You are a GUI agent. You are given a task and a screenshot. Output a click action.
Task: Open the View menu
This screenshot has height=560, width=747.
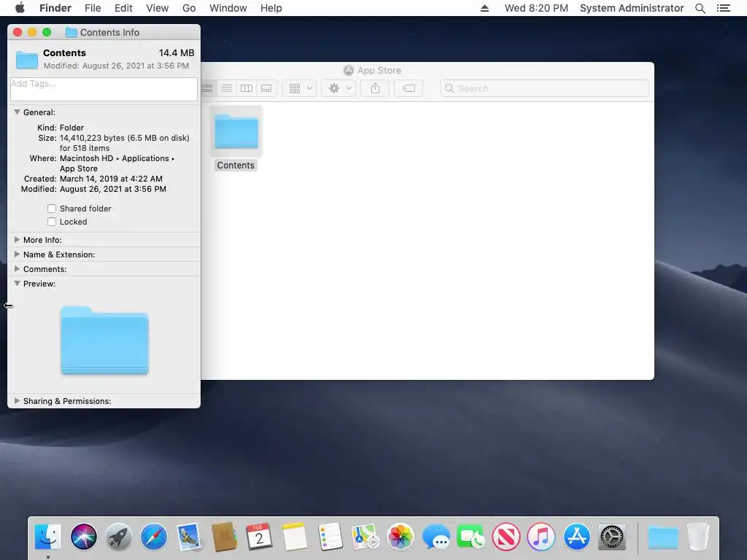(158, 8)
